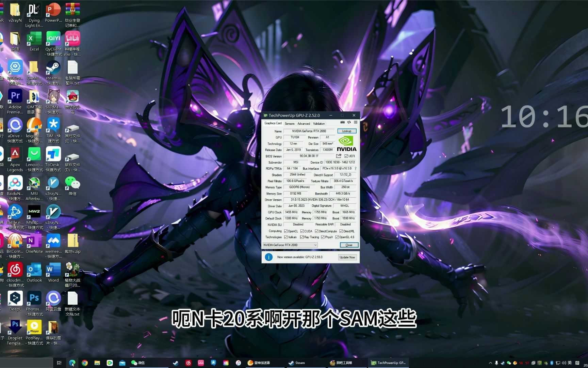Open the Steam desktop shortcut
Screen dimensions: 588x368
(53, 73)
